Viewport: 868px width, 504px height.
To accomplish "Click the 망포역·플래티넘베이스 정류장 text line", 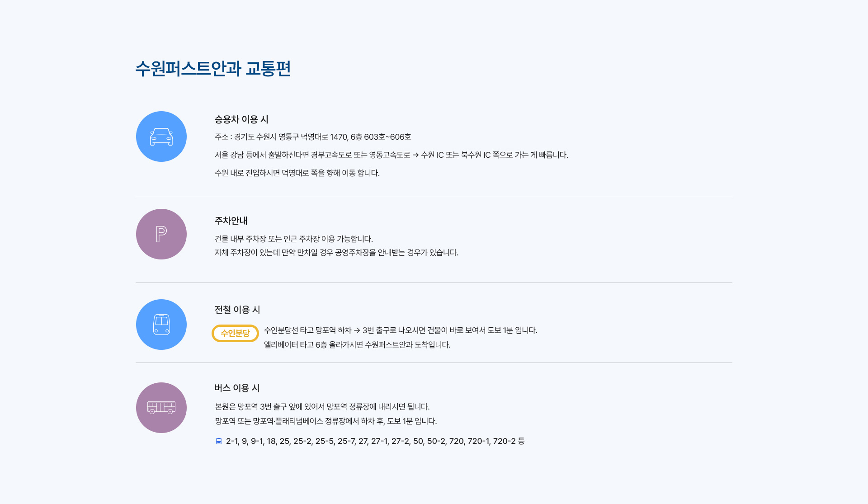I will point(326,421).
